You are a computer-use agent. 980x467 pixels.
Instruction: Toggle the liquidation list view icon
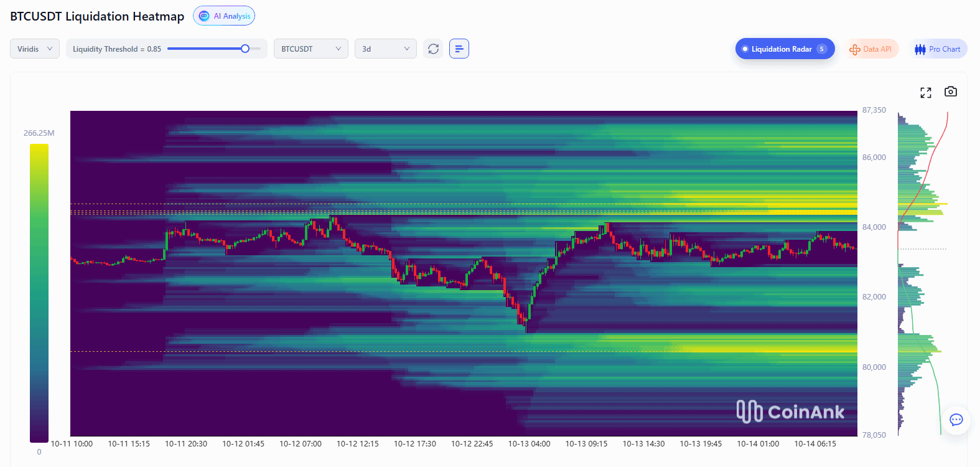pos(459,49)
